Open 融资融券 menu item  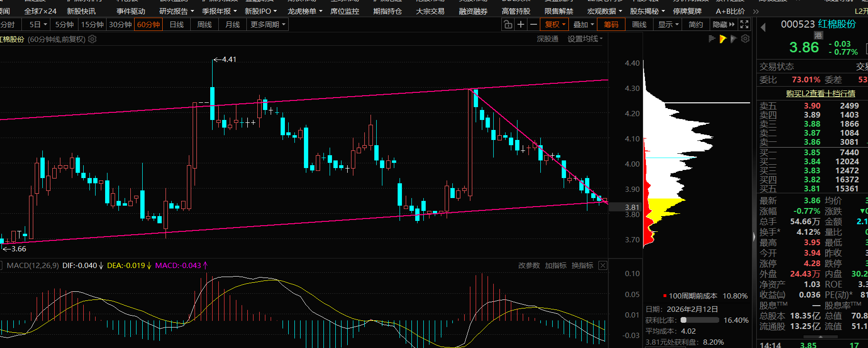pos(473,11)
